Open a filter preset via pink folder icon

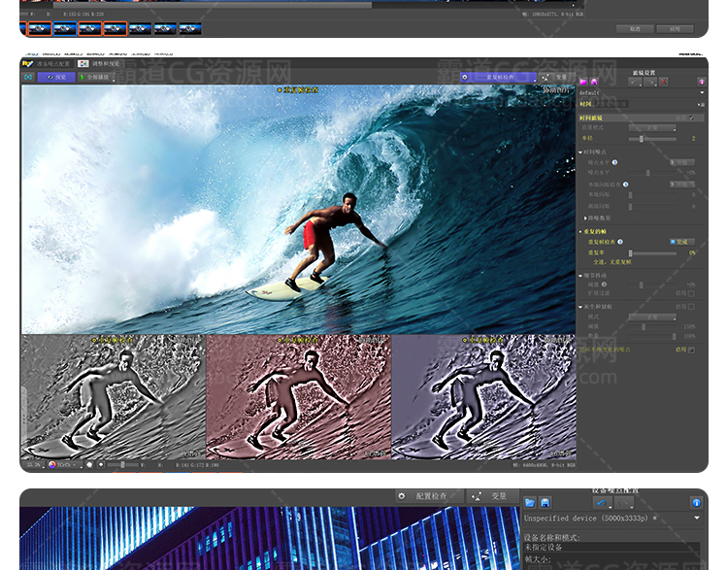click(x=583, y=83)
